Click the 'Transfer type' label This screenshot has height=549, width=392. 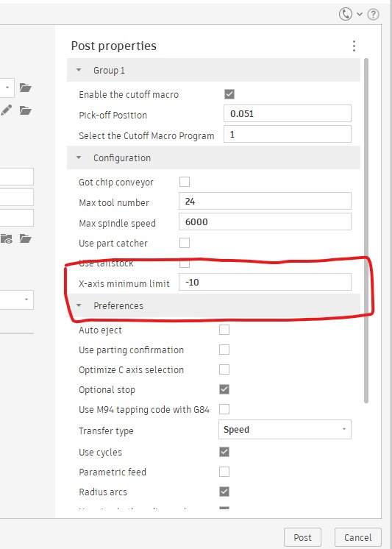pyautogui.click(x=106, y=431)
